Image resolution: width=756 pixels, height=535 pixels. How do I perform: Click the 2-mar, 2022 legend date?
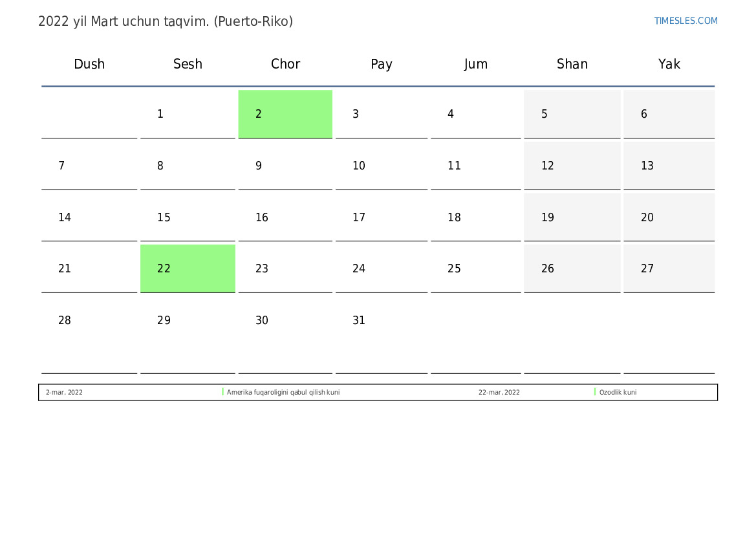pyautogui.click(x=64, y=392)
